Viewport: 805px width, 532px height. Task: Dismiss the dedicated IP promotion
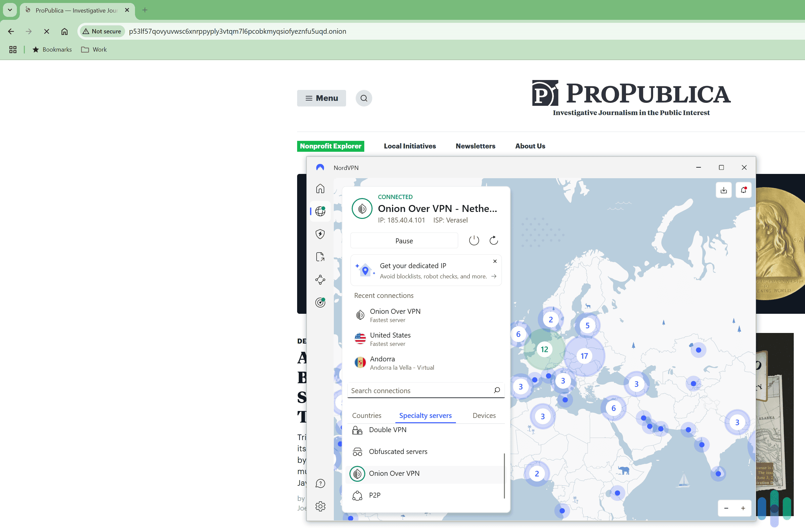tap(494, 261)
